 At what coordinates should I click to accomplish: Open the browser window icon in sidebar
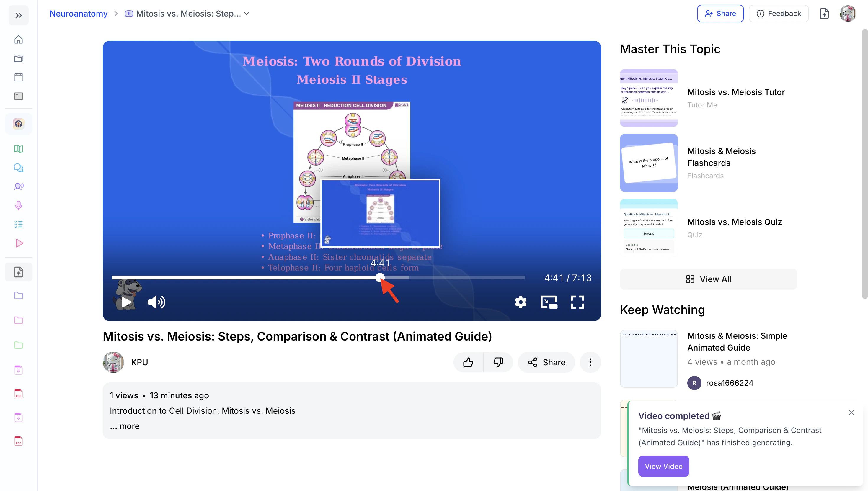(x=19, y=96)
